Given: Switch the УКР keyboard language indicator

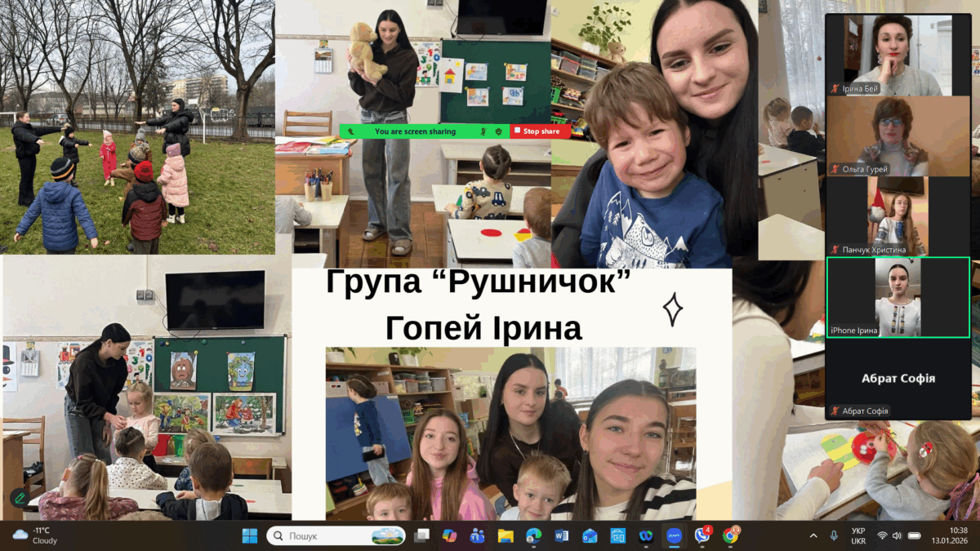Looking at the screenshot, I should pos(858,535).
